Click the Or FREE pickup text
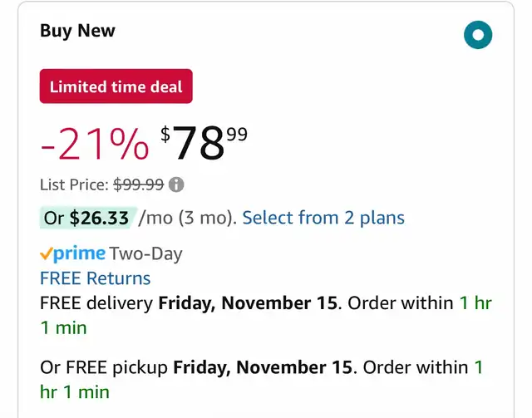The height and width of the screenshot is (418, 532). pyautogui.click(x=104, y=367)
